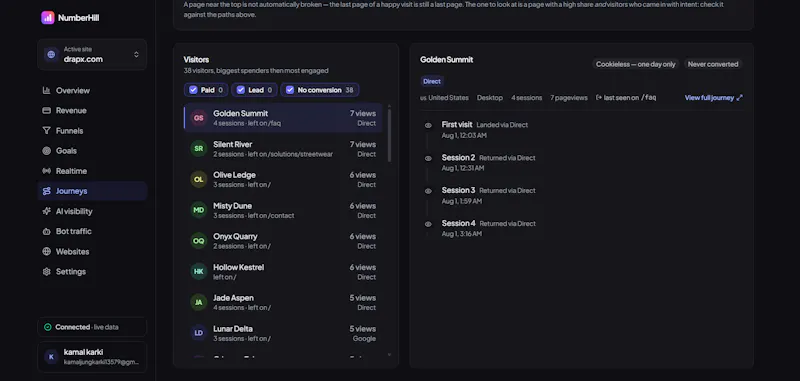Click the eye icon beside Session 4
The height and width of the screenshot is (381, 800).
[428, 224]
